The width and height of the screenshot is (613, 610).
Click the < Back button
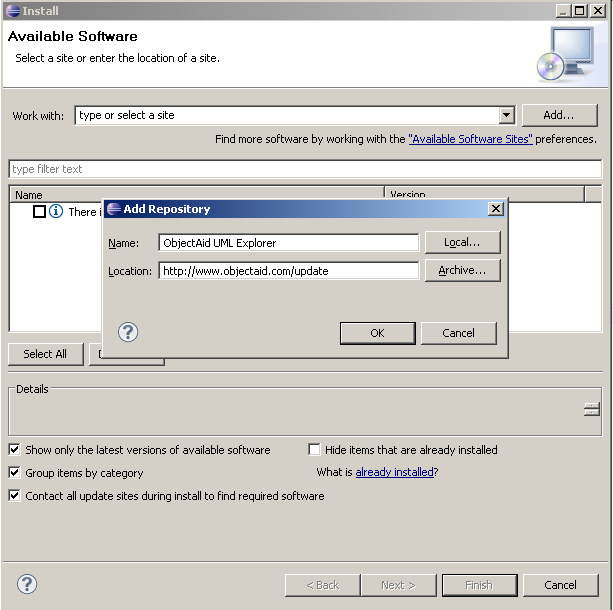coord(323,585)
